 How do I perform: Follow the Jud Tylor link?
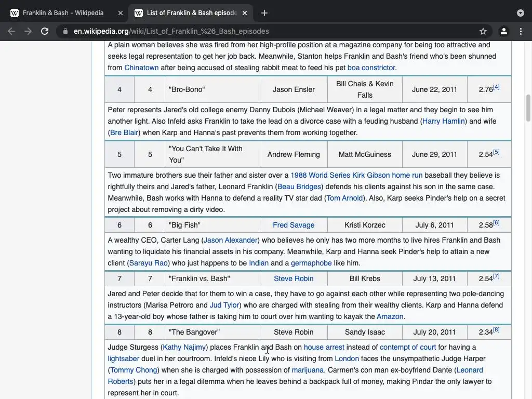click(224, 305)
